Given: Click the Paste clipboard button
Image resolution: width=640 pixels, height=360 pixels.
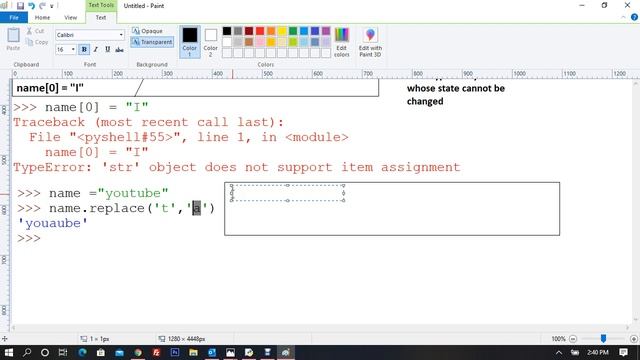Looking at the screenshot, I should tap(13, 40).
